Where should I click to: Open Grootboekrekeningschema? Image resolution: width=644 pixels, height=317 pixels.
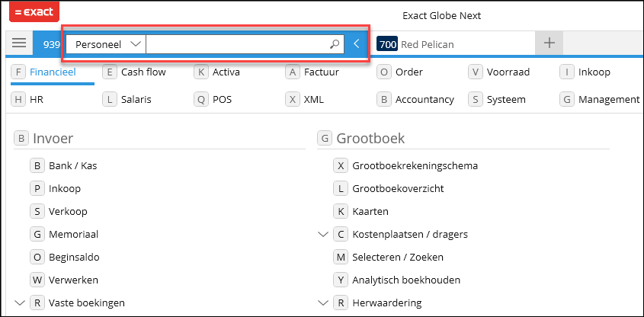pyautogui.click(x=415, y=166)
